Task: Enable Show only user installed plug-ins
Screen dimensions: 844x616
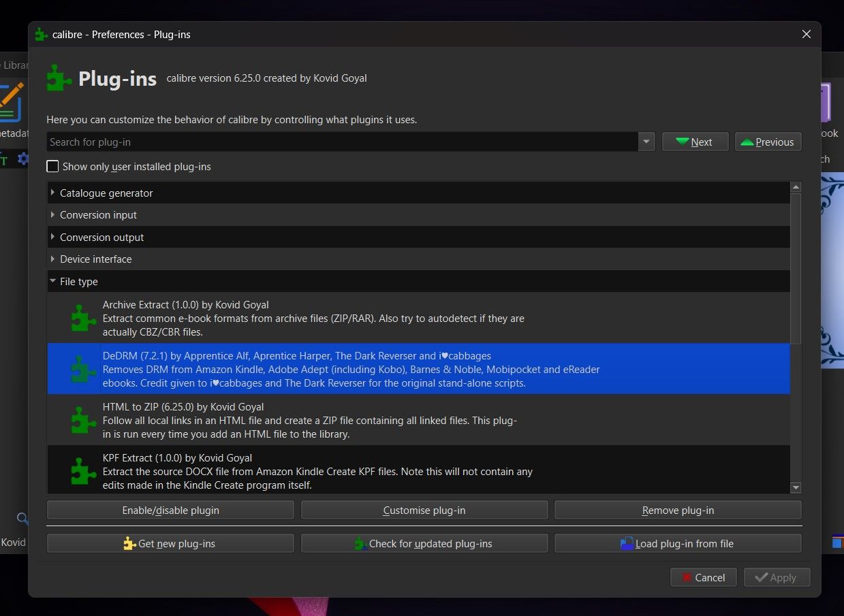Action: [x=52, y=166]
